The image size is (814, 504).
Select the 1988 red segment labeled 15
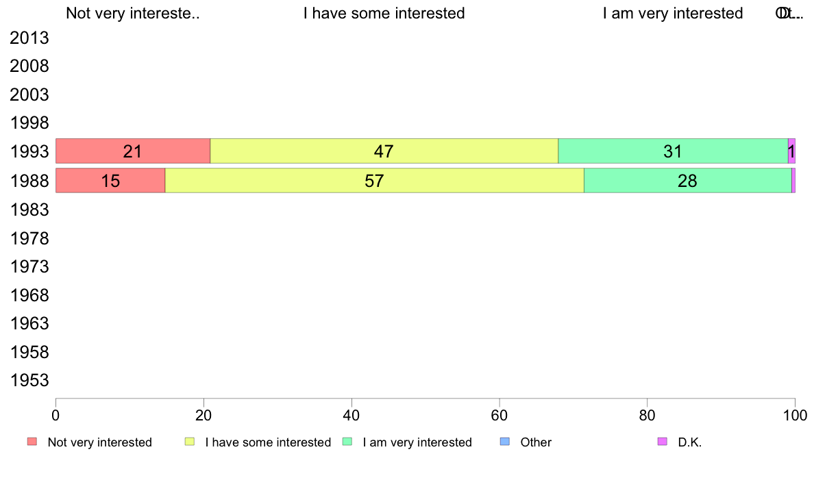110,181
